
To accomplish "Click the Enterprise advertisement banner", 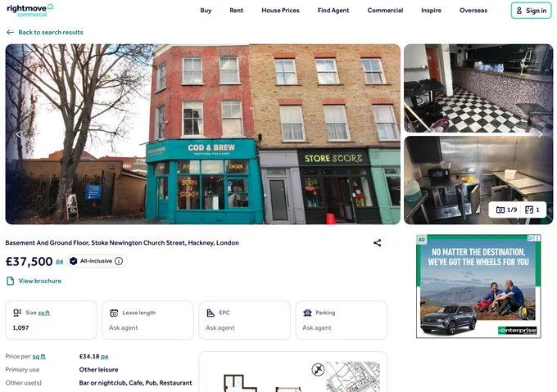I will (478, 286).
